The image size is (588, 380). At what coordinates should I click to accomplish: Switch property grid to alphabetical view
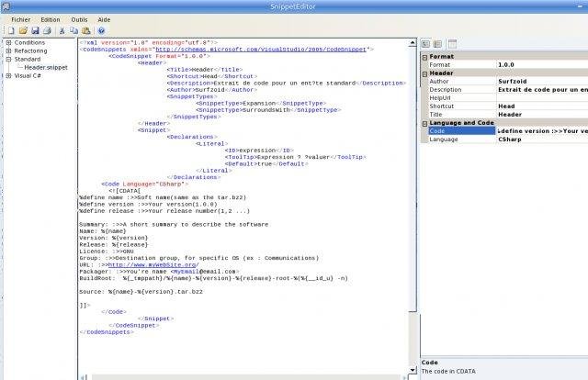coord(438,43)
